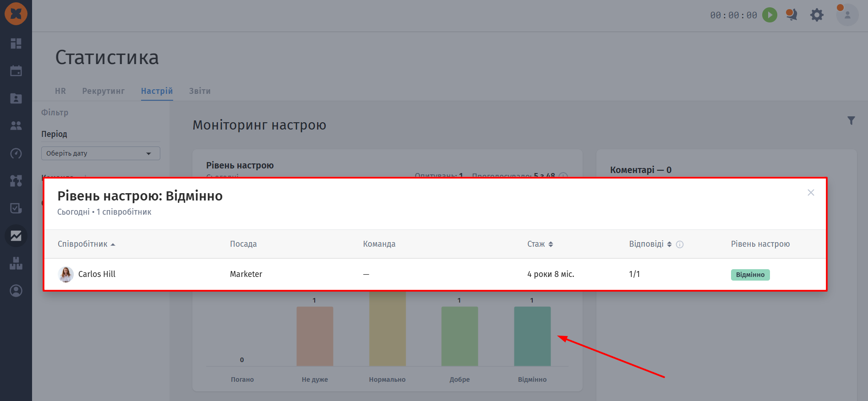Open the app logo home icon
Screen dimensions: 868x401
(16, 14)
